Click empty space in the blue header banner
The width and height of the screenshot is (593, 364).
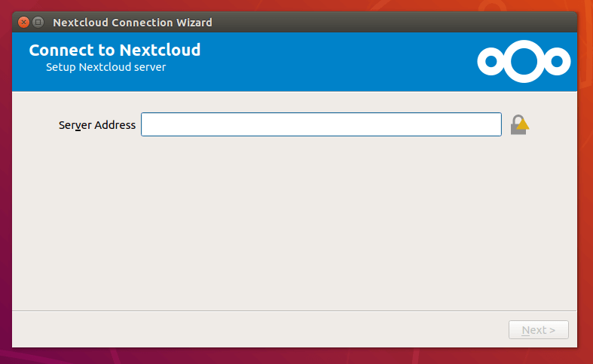[339, 62]
